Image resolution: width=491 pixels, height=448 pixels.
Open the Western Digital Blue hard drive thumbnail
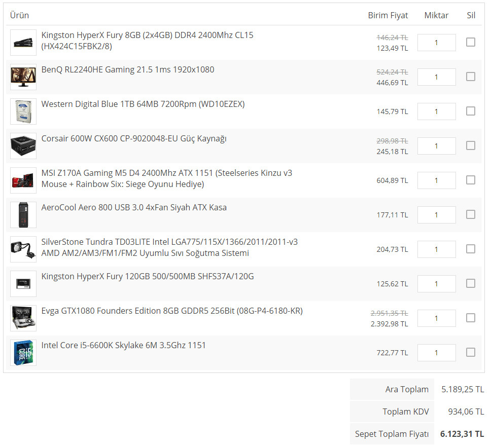point(23,111)
